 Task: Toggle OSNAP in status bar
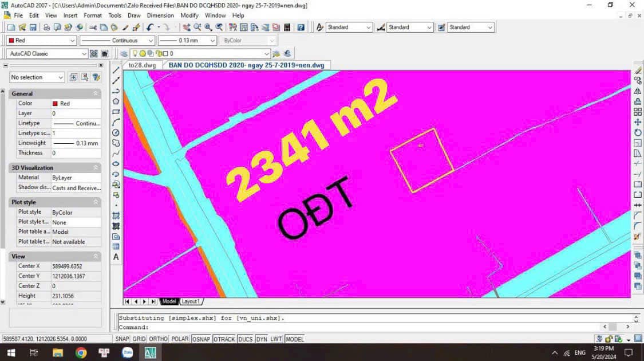(x=201, y=339)
